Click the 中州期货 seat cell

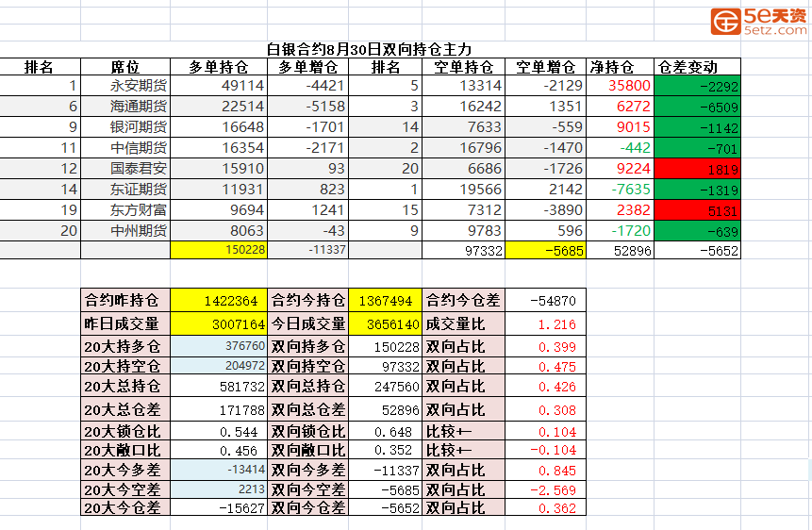pos(125,230)
